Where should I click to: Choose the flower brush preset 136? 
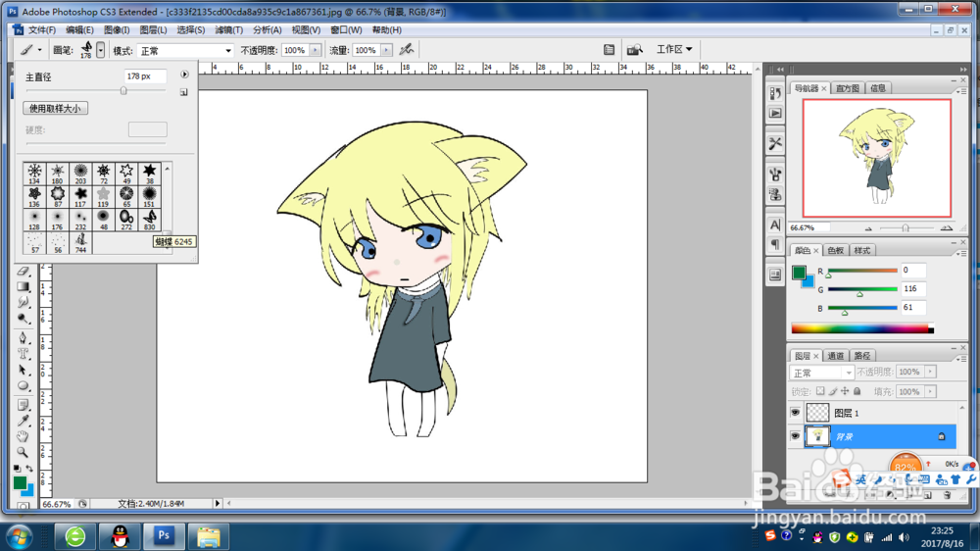(34, 196)
